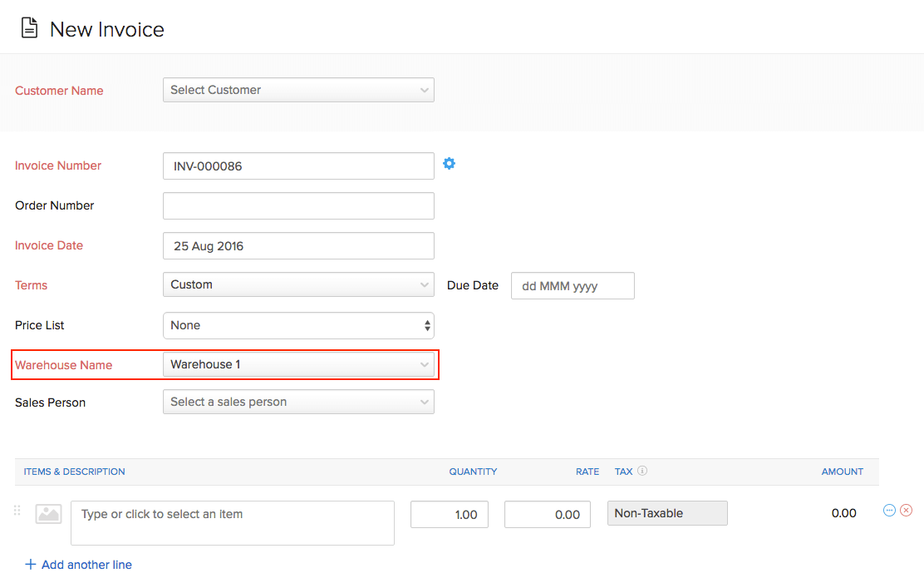Click the Quantity field showing 1.00
The image size is (924, 578).
450,514
